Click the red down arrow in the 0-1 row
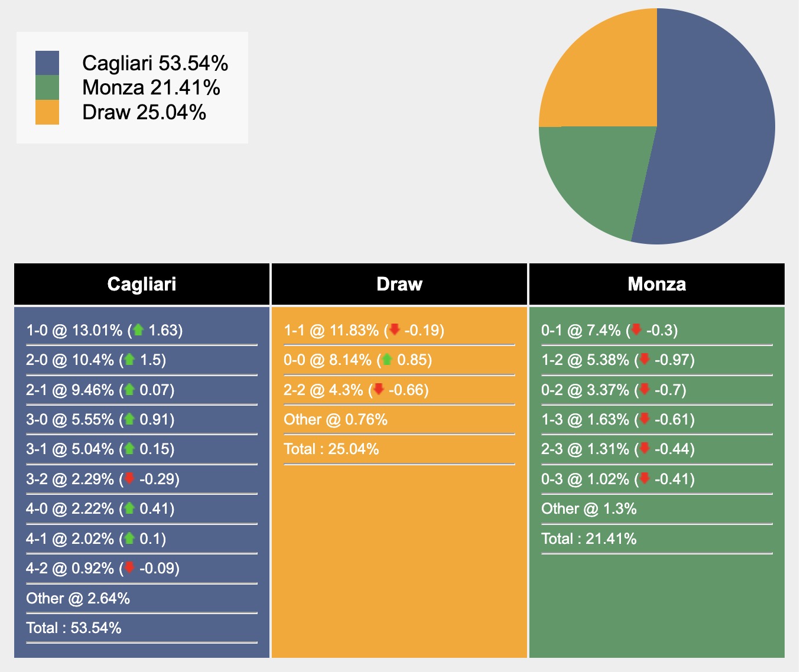This screenshot has width=800, height=672. coord(636,330)
